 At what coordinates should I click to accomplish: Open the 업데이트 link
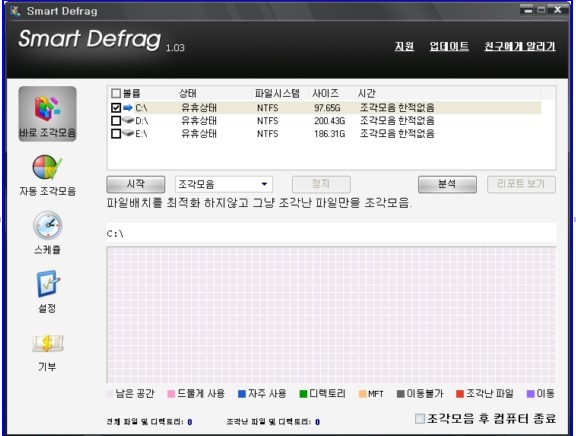point(449,46)
